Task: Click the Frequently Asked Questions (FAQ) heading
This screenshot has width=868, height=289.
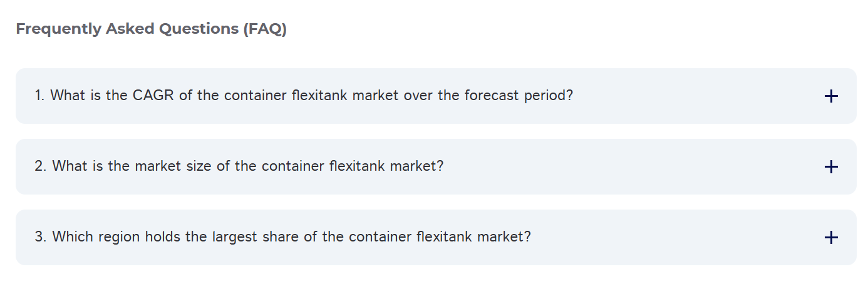Action: point(151,29)
